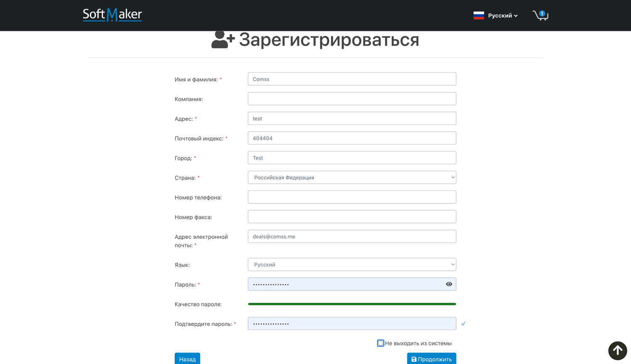Expand the Страна country dropdown
This screenshot has width=631, height=364.
352,177
